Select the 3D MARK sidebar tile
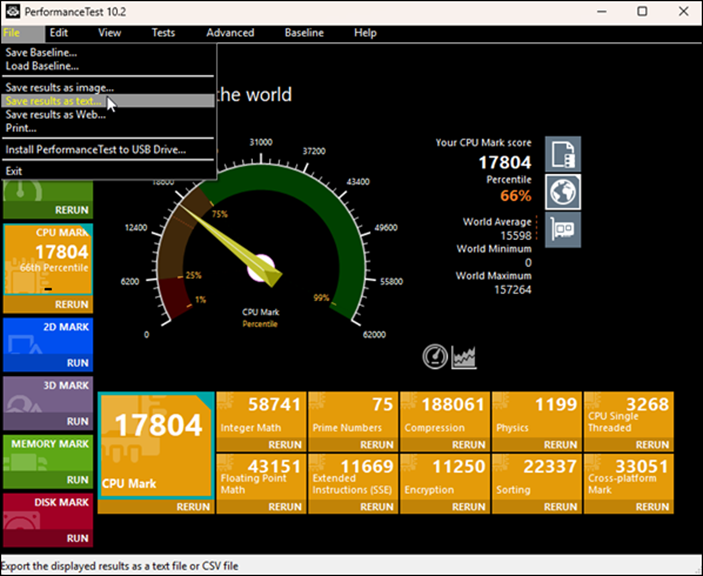 pos(48,394)
